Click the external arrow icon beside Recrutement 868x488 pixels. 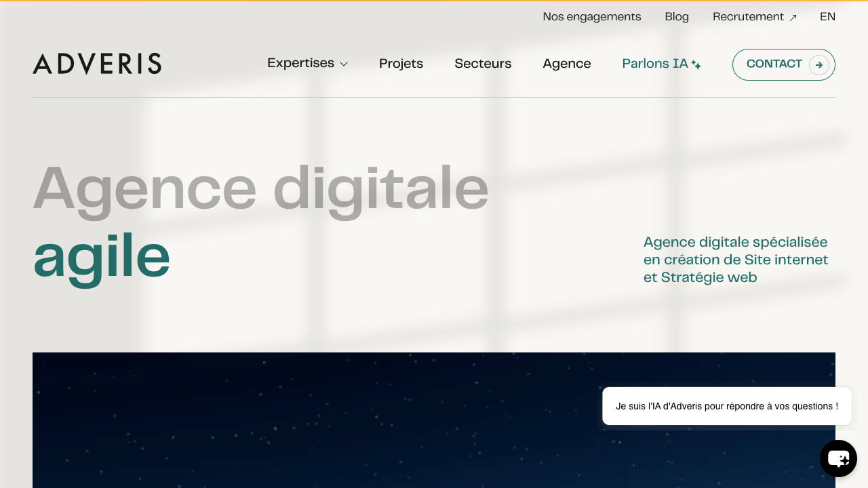793,18
